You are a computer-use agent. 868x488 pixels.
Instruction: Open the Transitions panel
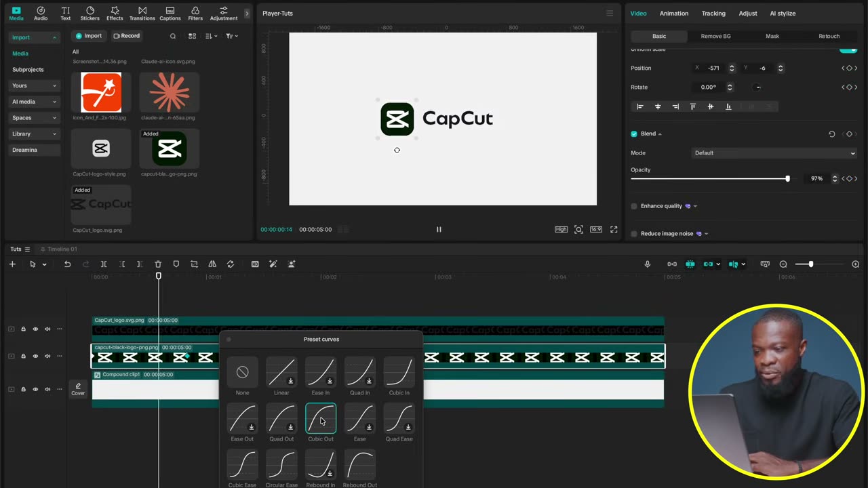pyautogui.click(x=142, y=14)
